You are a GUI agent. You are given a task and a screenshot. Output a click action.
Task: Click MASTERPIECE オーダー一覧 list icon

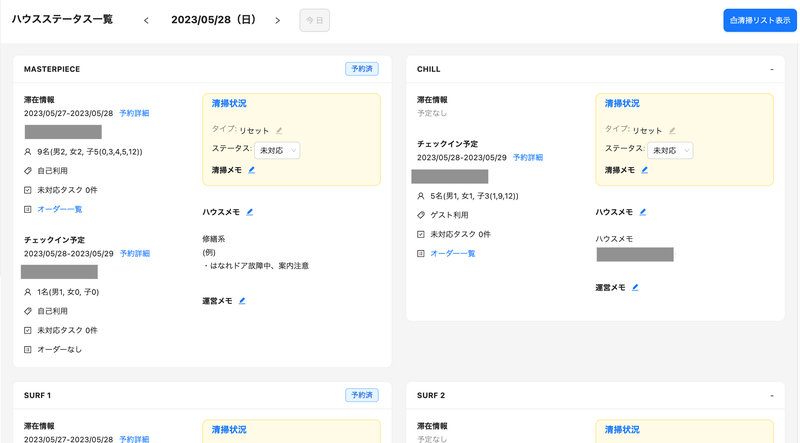tap(28, 209)
